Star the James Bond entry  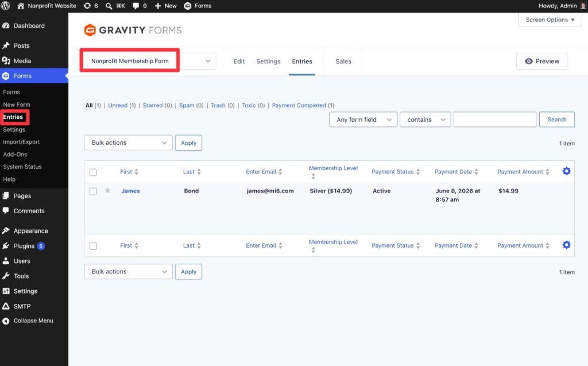(x=107, y=190)
